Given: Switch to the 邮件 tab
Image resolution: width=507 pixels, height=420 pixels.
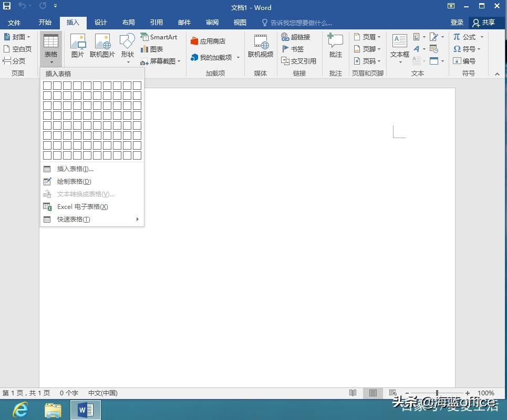Looking at the screenshot, I should point(184,22).
